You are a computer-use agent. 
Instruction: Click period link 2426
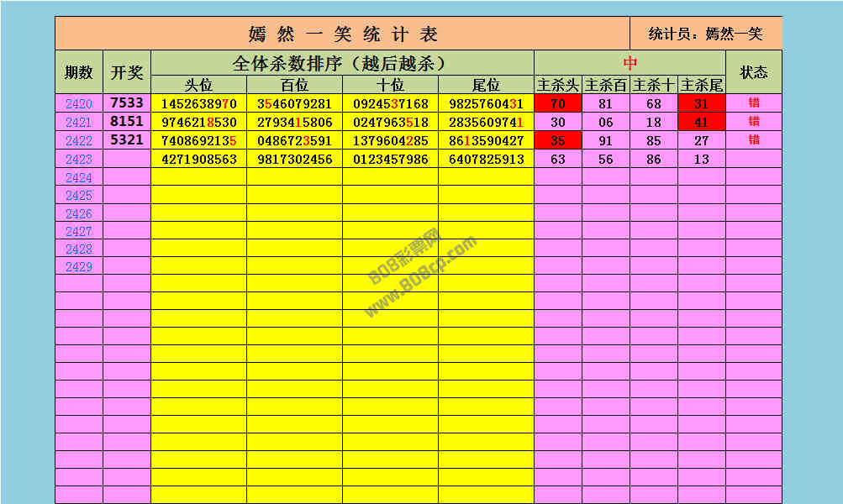pos(79,213)
